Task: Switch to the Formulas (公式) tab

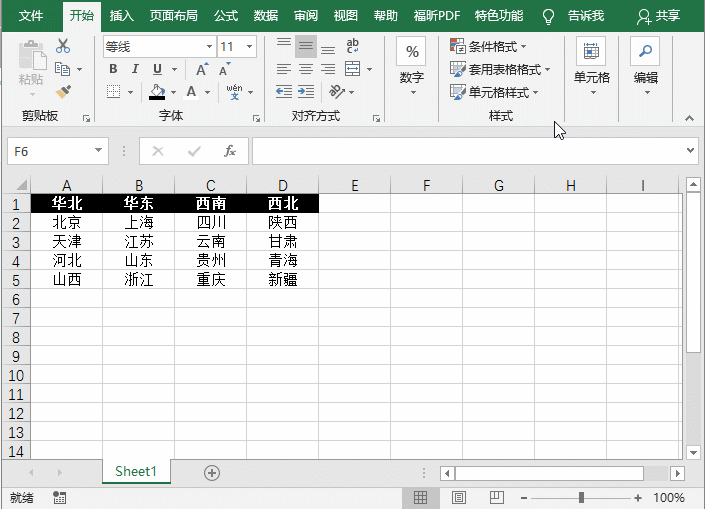Action: pos(226,16)
